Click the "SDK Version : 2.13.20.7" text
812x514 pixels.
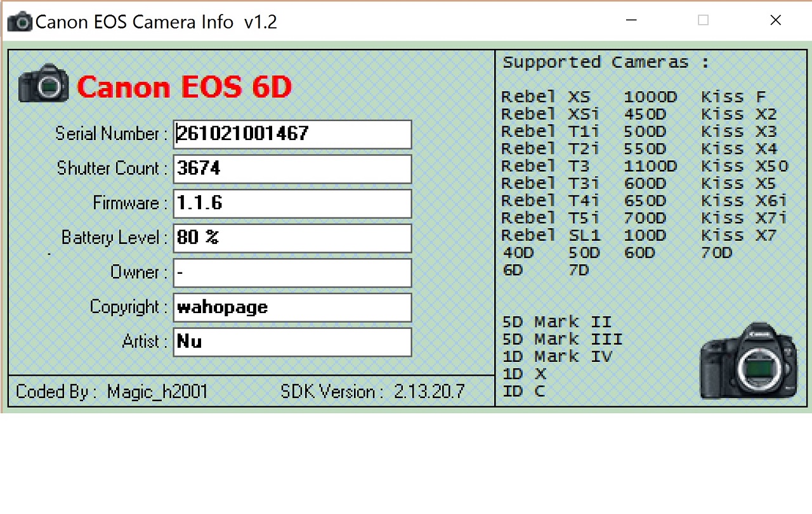tap(372, 392)
